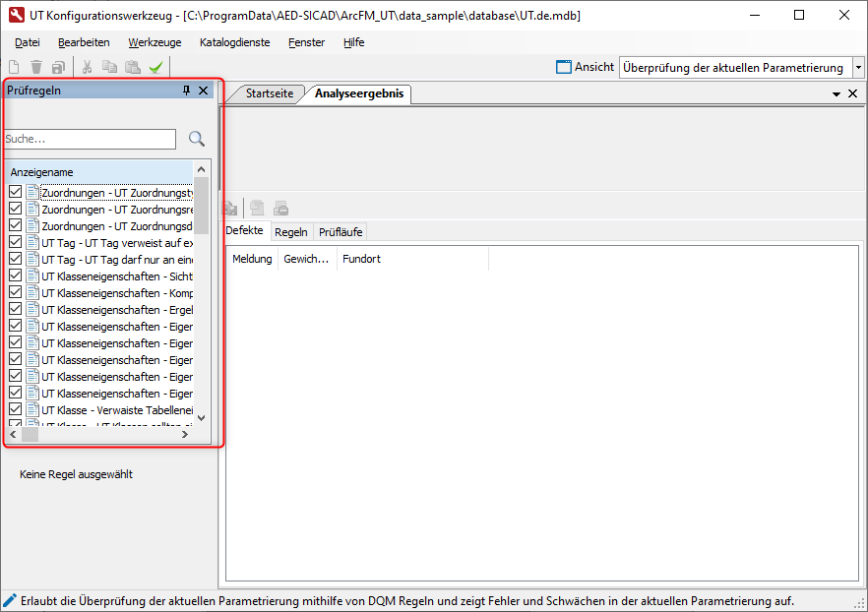Open the Ansicht dropdown arrow
The image size is (868, 612).
coord(858,68)
